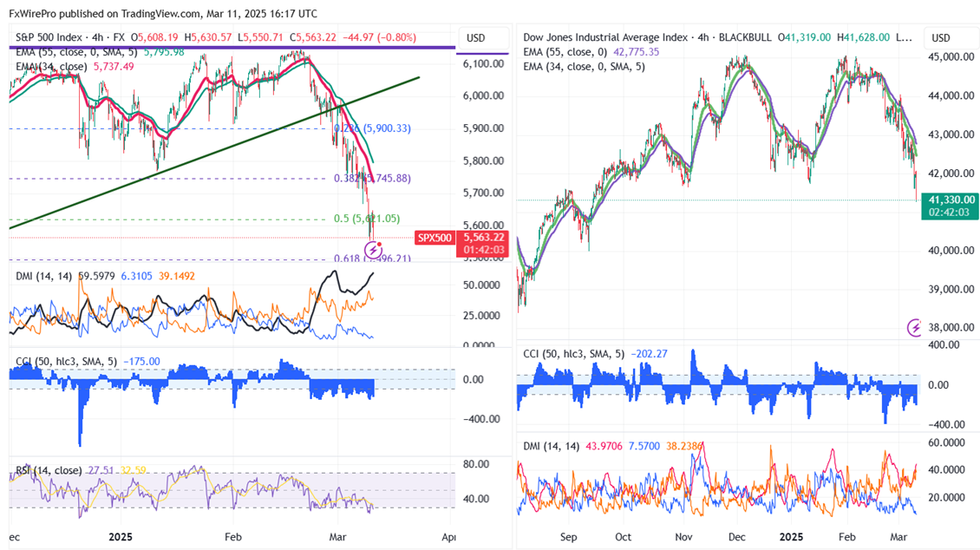
Task: Click 39,000.00 on Dow price axis
Action: point(951,289)
